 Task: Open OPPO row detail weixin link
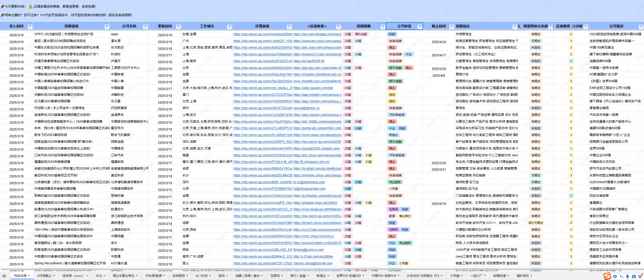pyautogui.click(x=263, y=34)
